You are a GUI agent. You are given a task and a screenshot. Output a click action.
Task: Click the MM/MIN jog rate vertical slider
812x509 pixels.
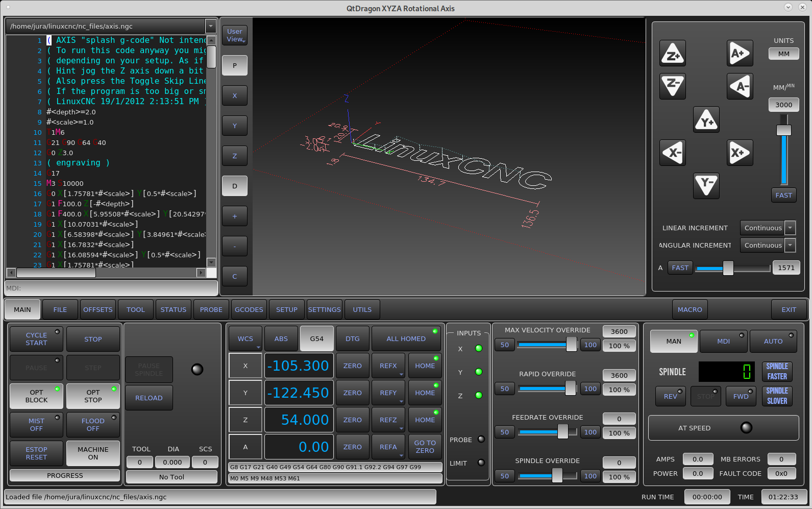(784, 150)
